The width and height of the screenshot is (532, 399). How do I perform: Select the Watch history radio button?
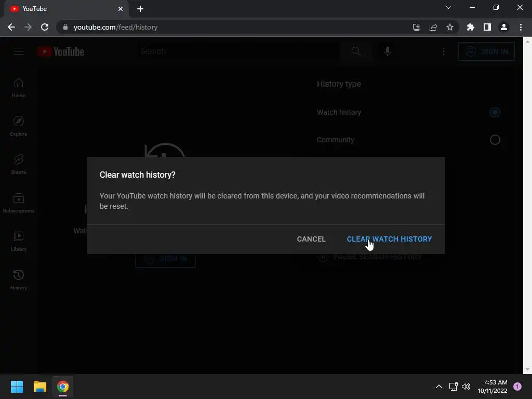(x=495, y=112)
